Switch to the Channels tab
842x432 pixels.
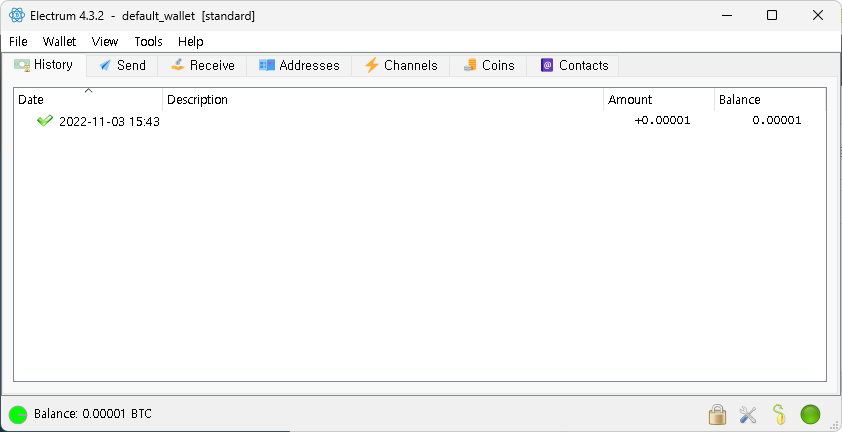(401, 66)
